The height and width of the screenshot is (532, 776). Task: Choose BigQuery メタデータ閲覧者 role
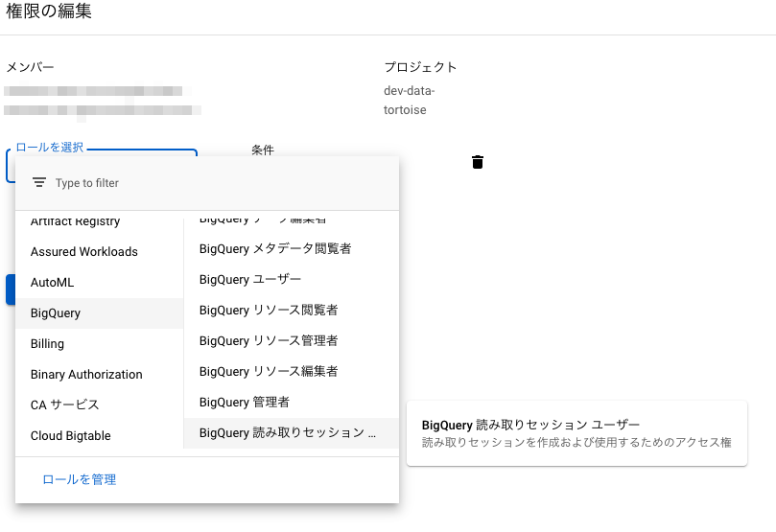pyautogui.click(x=292, y=248)
